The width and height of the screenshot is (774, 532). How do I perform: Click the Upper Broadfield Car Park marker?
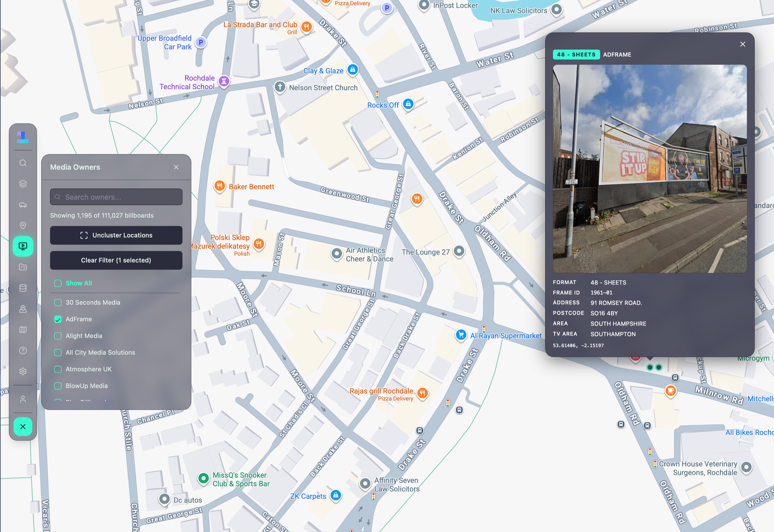tap(201, 42)
